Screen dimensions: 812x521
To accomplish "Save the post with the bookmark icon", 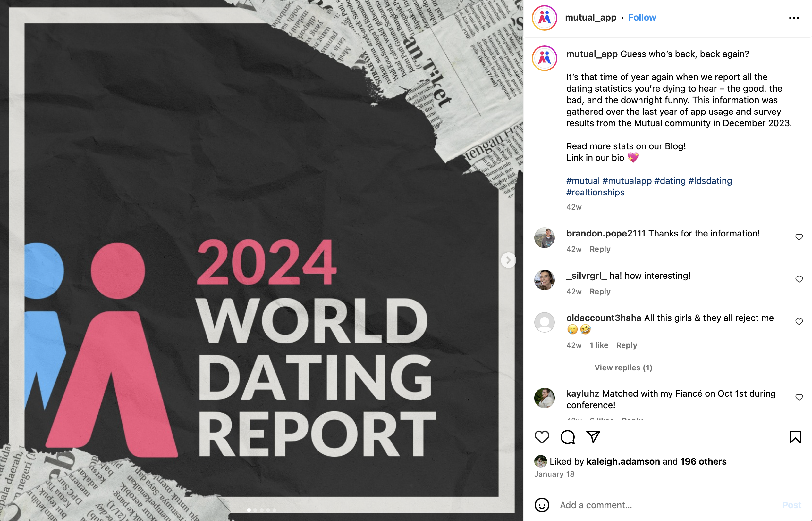I will pos(795,437).
